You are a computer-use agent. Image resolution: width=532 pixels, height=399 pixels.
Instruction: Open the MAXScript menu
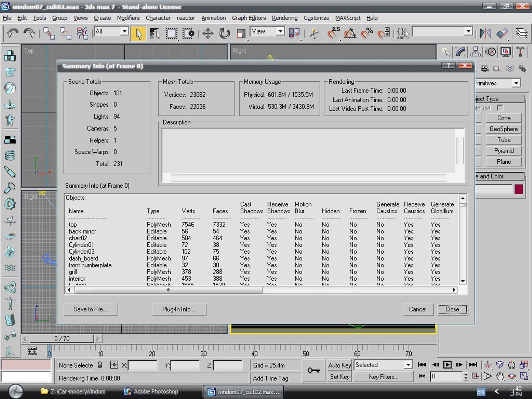pos(348,18)
